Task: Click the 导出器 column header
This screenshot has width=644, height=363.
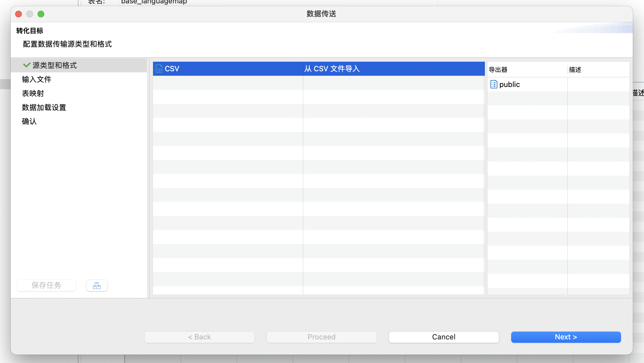Action: click(498, 70)
